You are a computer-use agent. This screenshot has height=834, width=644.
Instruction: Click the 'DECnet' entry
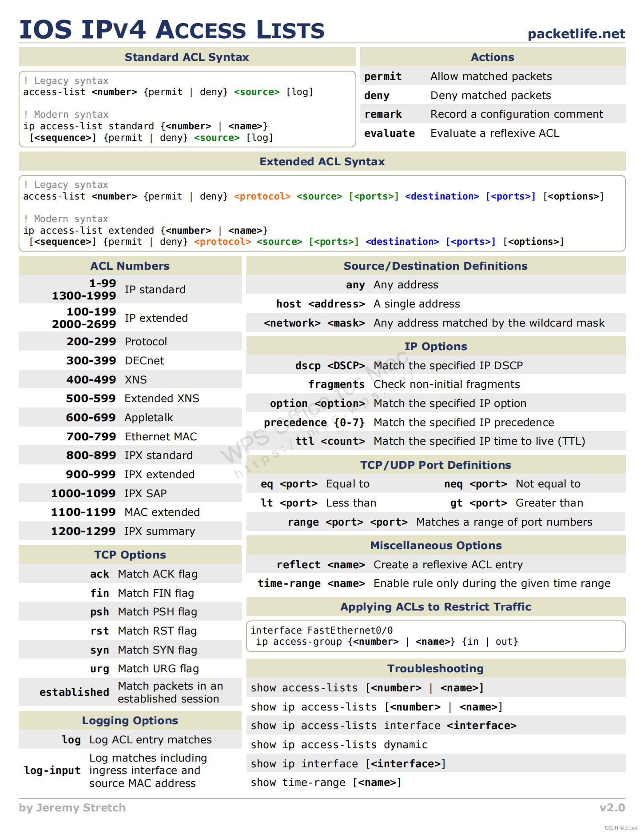[144, 360]
